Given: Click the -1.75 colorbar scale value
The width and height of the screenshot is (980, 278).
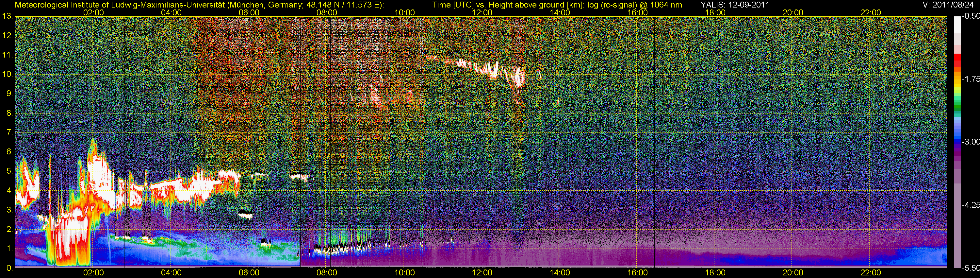Looking at the screenshot, I should (971, 79).
